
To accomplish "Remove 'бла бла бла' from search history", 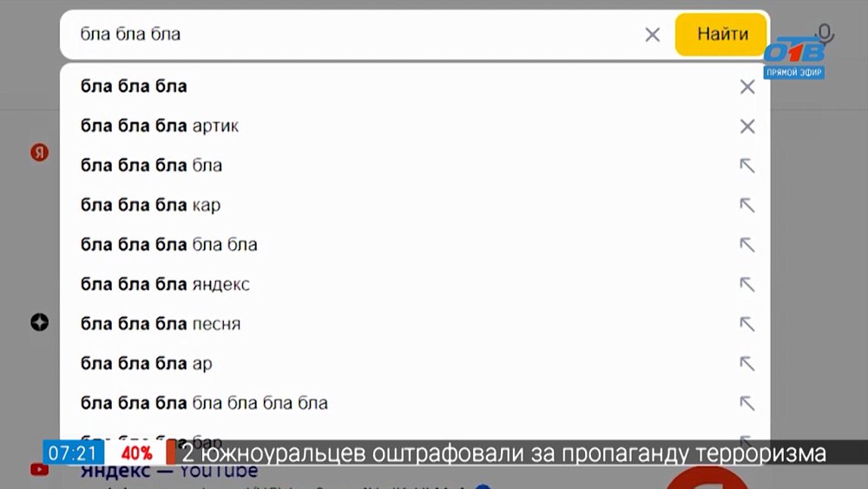I will (747, 86).
